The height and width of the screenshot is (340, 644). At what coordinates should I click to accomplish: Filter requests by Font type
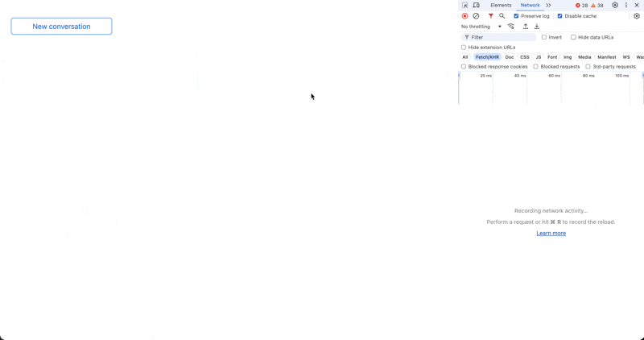click(x=552, y=57)
